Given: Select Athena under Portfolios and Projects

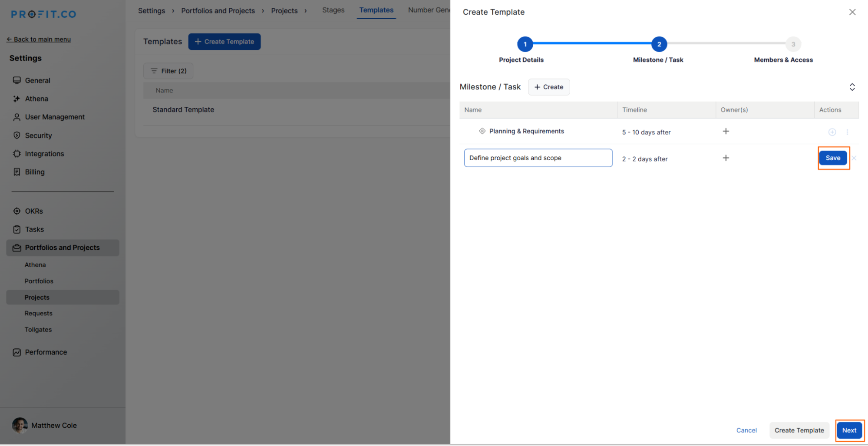Looking at the screenshot, I should pyautogui.click(x=35, y=265).
